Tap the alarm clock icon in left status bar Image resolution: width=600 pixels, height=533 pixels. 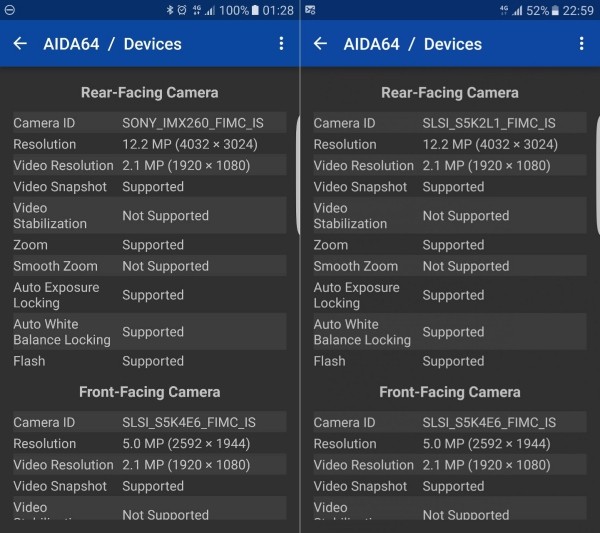click(x=181, y=10)
